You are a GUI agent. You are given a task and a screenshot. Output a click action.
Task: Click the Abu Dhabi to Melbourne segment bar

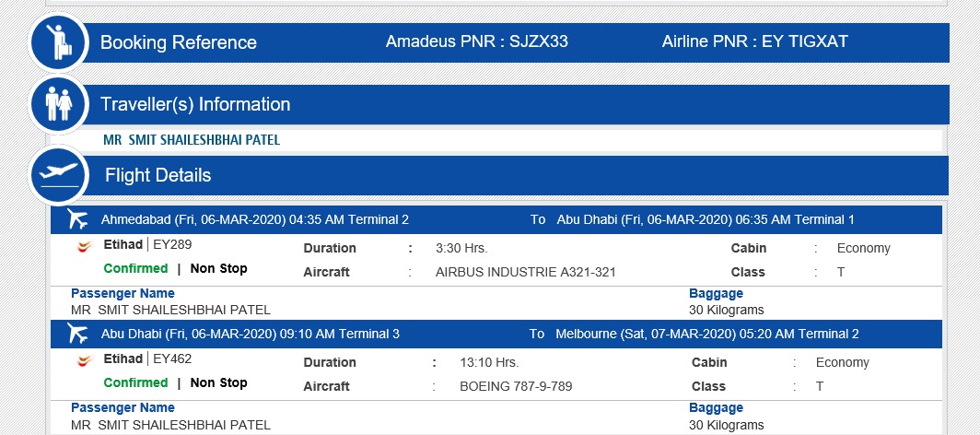(x=496, y=335)
